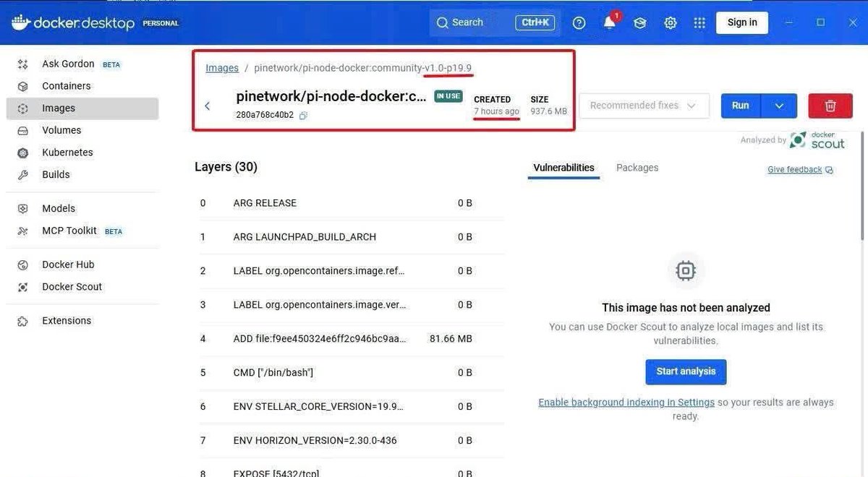Click the search magnifier icon
This screenshot has width=868, height=477.
point(442,22)
